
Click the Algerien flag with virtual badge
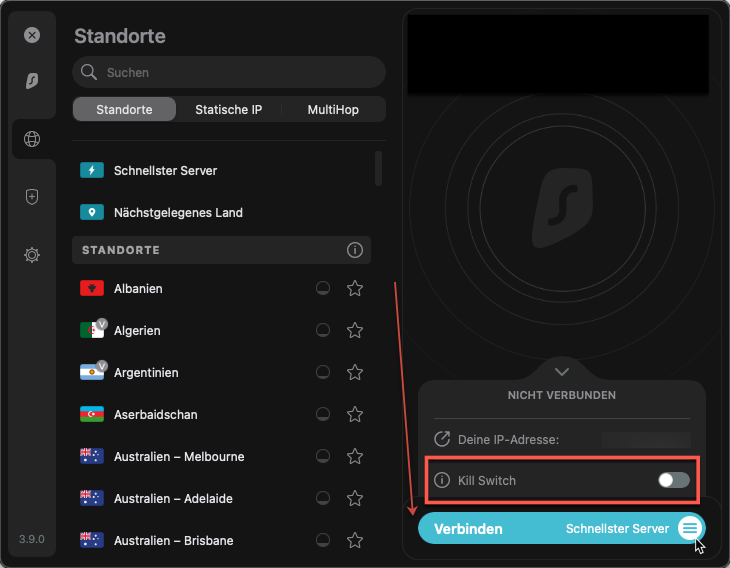click(94, 329)
